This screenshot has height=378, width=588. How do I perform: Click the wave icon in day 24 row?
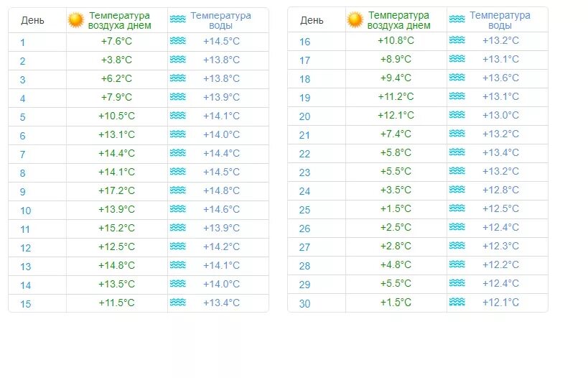[x=457, y=189]
